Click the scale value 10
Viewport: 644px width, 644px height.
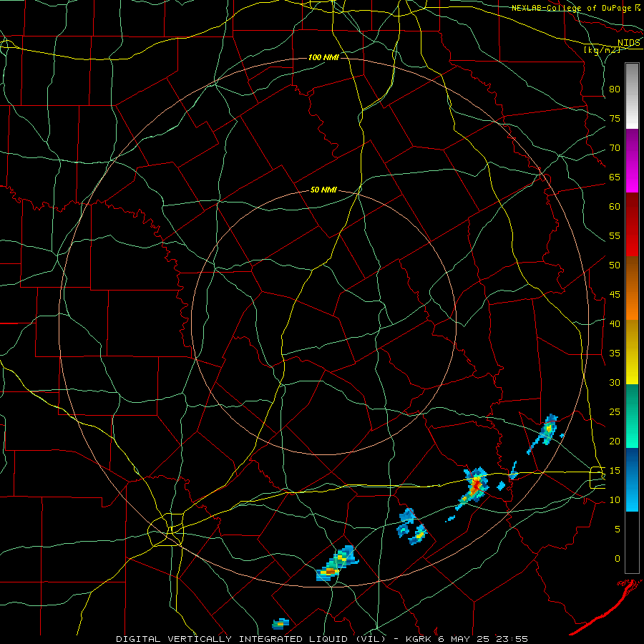point(615,500)
